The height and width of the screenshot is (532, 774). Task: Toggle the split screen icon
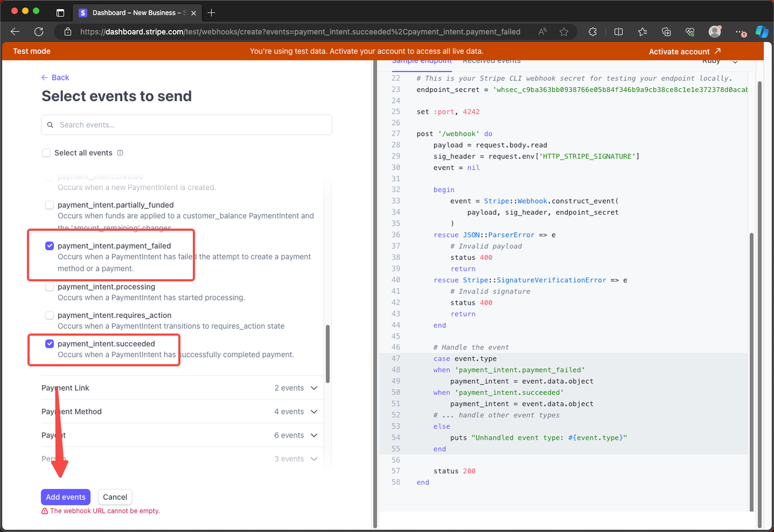(x=618, y=32)
